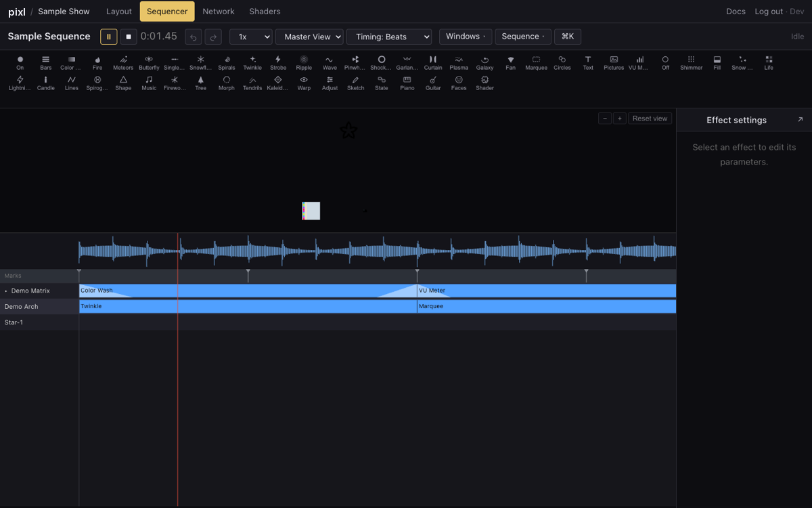Open the Timing: Beats dropdown

[x=389, y=37]
